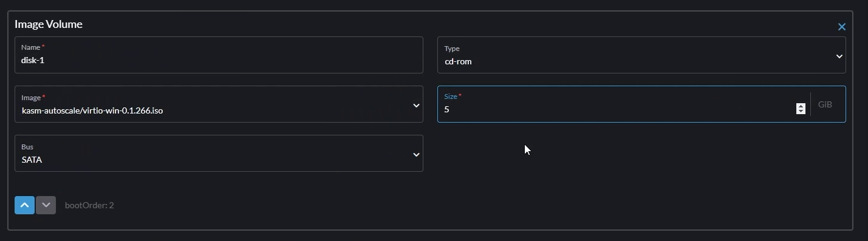This screenshot has width=868, height=241.
Task: Decrease Size with the stepper down arrow
Action: 801,112
